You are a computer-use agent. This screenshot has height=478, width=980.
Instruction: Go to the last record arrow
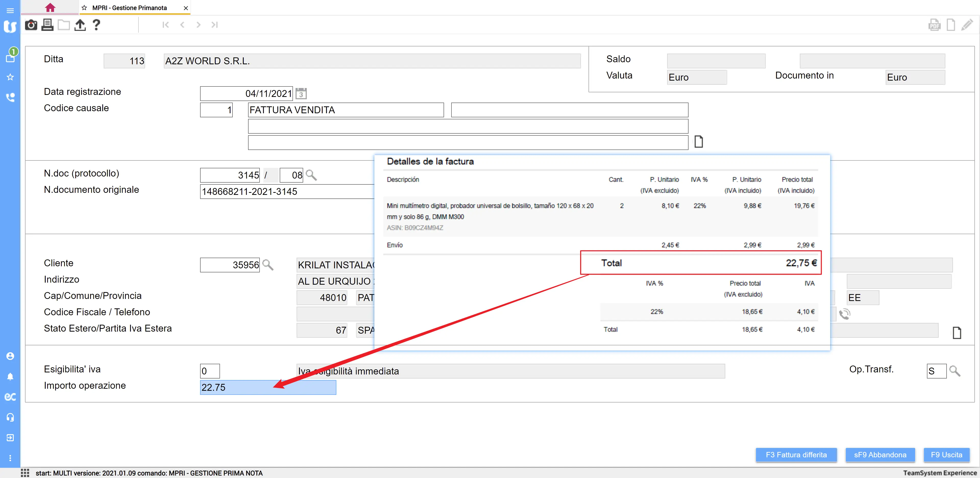[215, 25]
